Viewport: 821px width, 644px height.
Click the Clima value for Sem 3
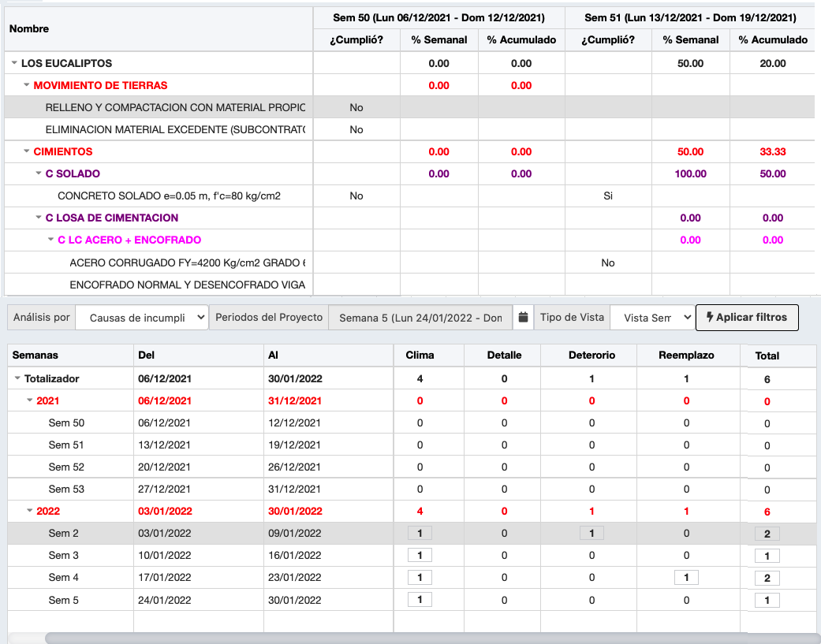tap(420, 555)
